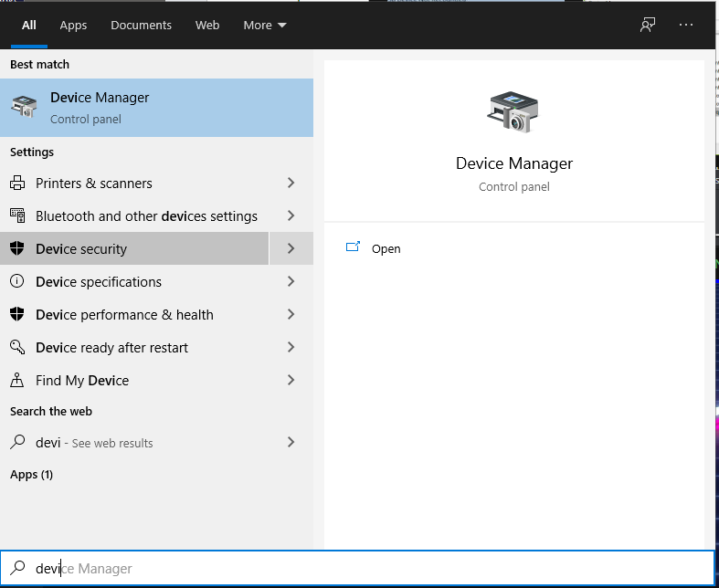Click the Device specifications info icon
Screen dimensions: 719x588
(17, 281)
